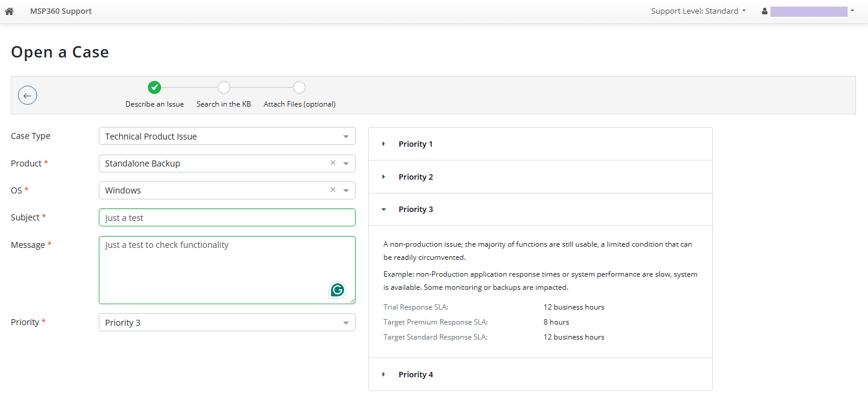Click the user profile icon
This screenshot has height=409, width=868.
[x=764, y=11]
